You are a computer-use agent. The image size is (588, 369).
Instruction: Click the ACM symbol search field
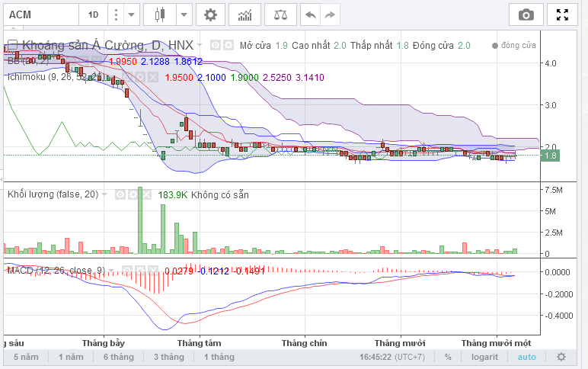pyautogui.click(x=41, y=15)
